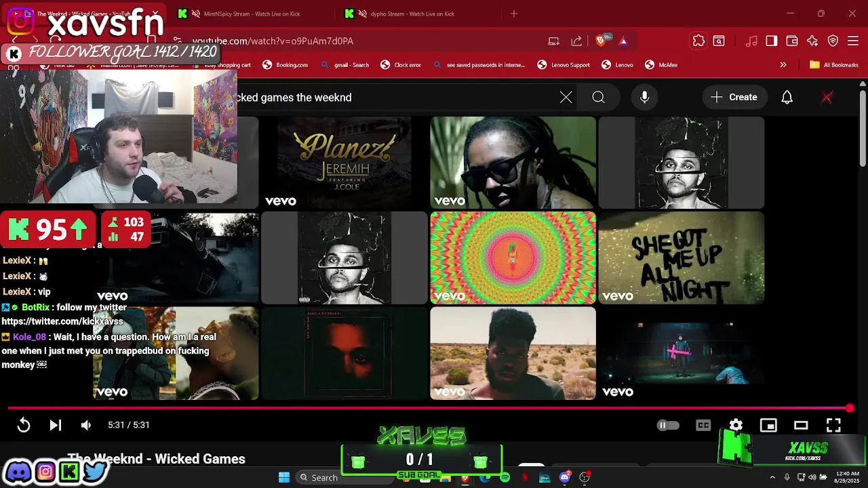The width and height of the screenshot is (868, 488).
Task: Mute the YouTube player volume
Action: (x=86, y=425)
